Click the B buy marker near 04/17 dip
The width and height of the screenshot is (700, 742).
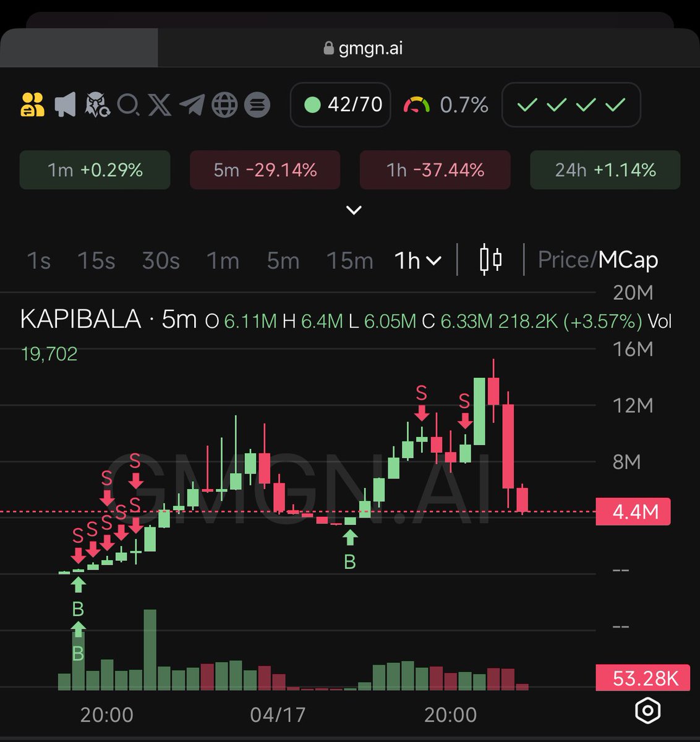pos(350,562)
